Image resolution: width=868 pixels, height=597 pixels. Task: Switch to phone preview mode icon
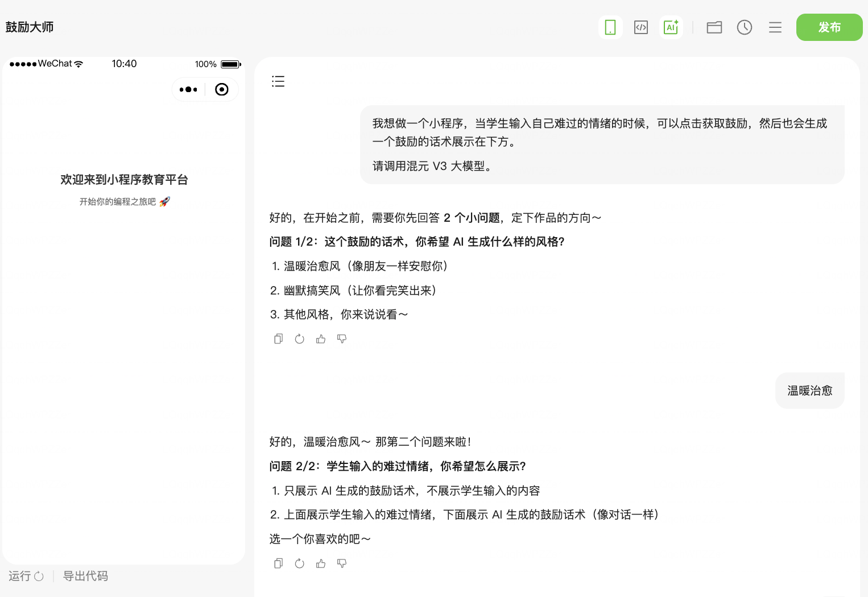[610, 27]
